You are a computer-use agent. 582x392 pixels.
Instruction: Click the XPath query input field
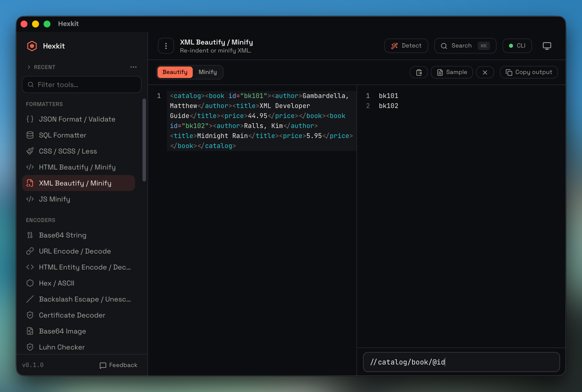click(x=461, y=362)
